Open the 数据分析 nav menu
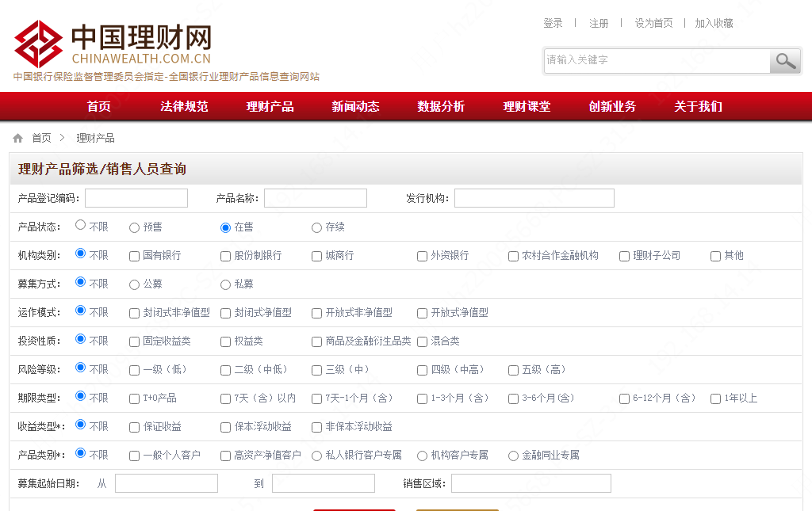812x511 pixels. pyautogui.click(x=441, y=106)
